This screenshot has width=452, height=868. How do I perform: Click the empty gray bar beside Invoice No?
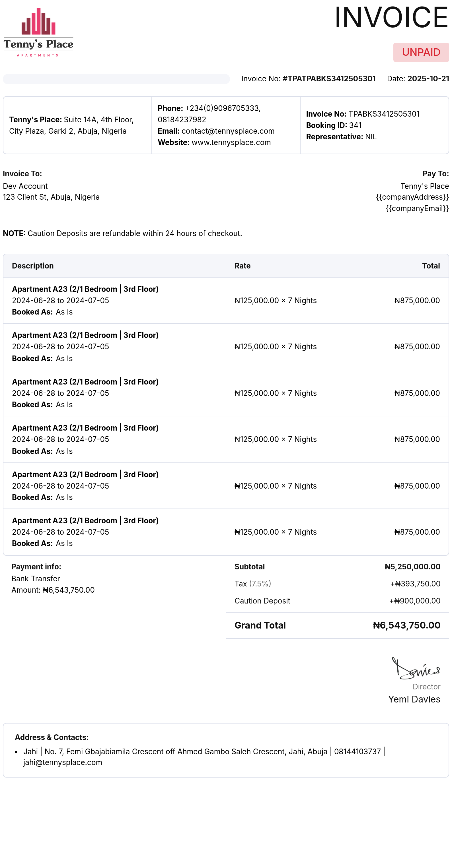[116, 79]
